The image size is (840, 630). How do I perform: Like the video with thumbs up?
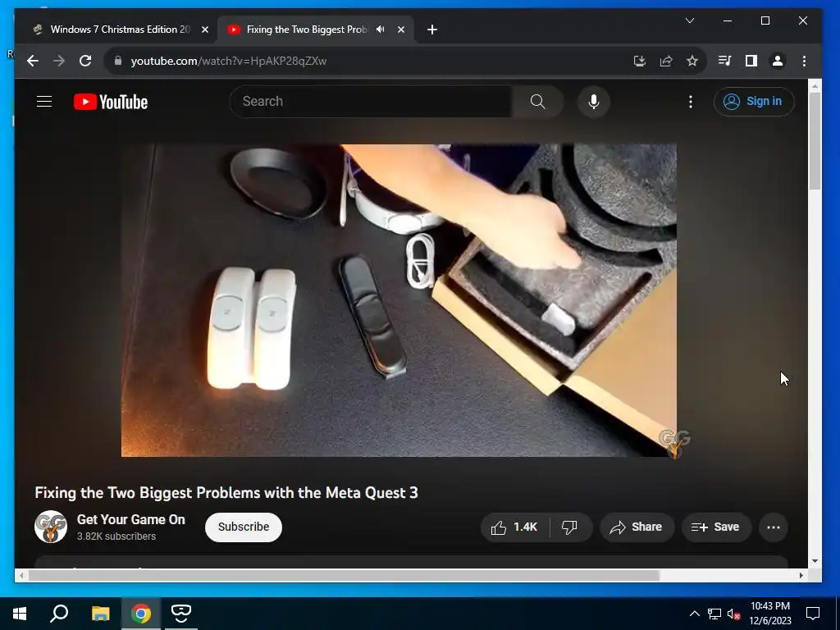pyautogui.click(x=514, y=527)
